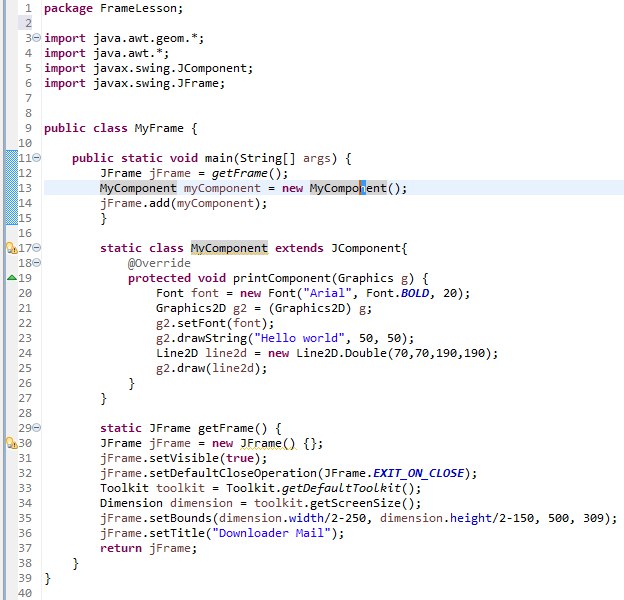This screenshot has height=600, width=624.
Task: Collapse the getFrame method fold at line 29
Action: (36, 428)
